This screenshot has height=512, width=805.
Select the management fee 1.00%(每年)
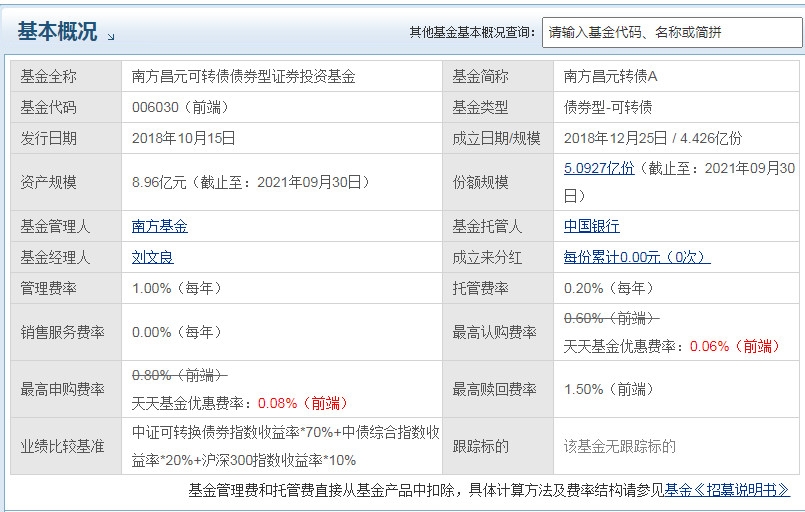point(177,288)
